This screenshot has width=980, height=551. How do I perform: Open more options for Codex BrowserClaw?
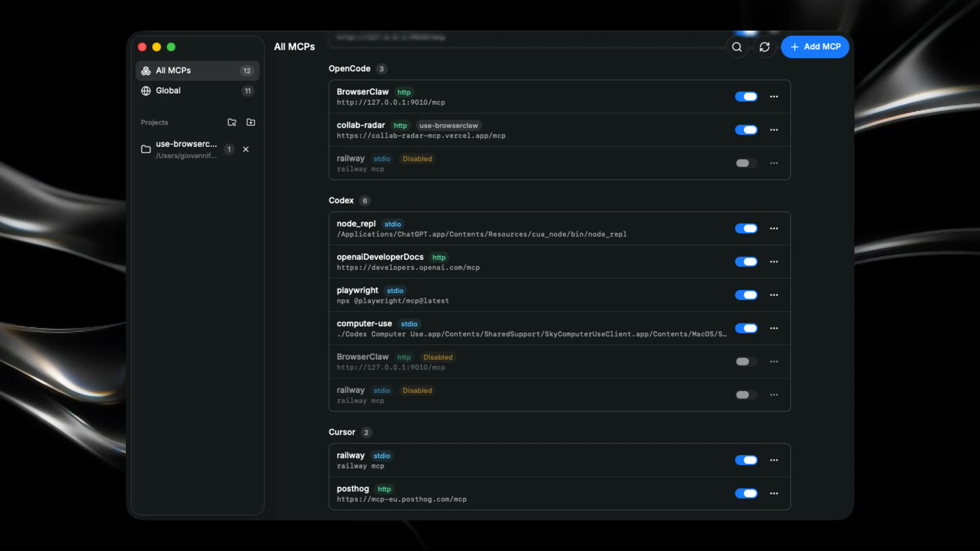coord(774,362)
